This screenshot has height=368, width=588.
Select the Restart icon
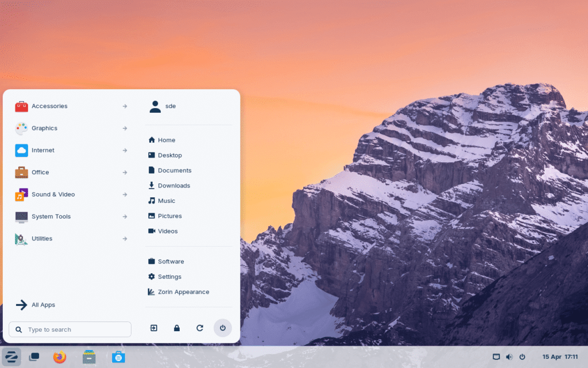point(199,328)
